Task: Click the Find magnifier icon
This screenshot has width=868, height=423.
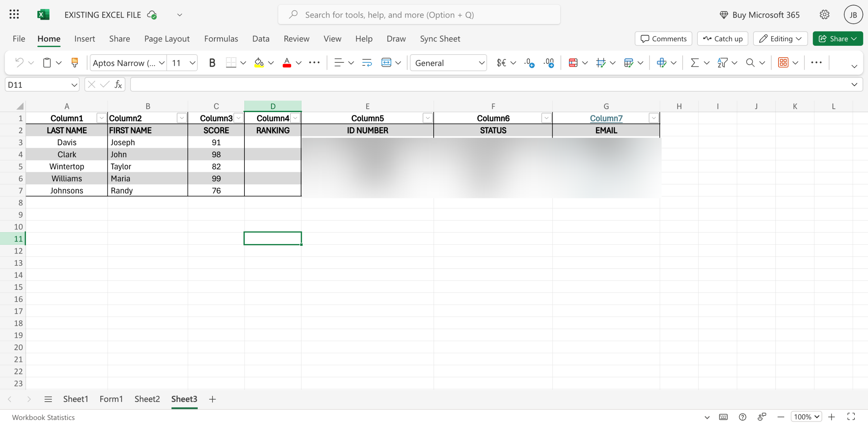Action: 750,63
